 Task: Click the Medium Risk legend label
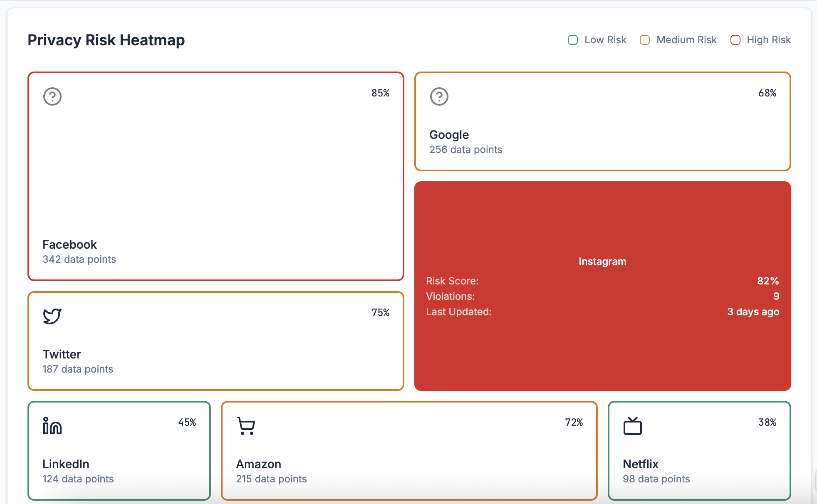coord(686,40)
